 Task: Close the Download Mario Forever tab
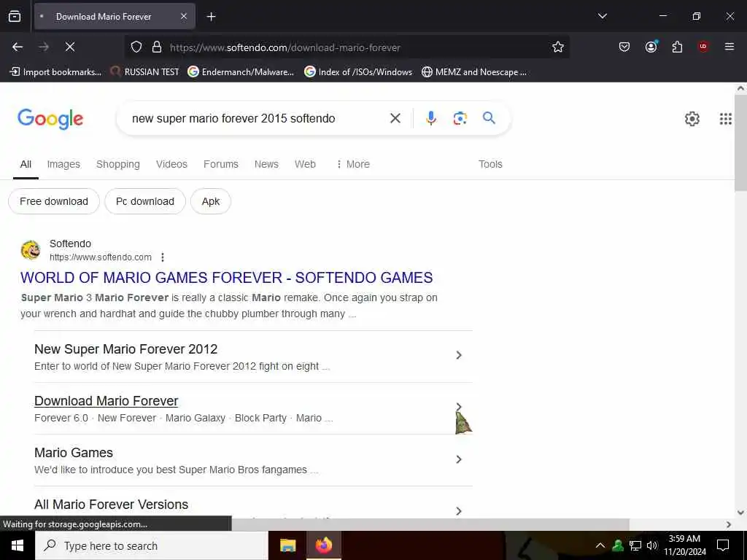[184, 17]
